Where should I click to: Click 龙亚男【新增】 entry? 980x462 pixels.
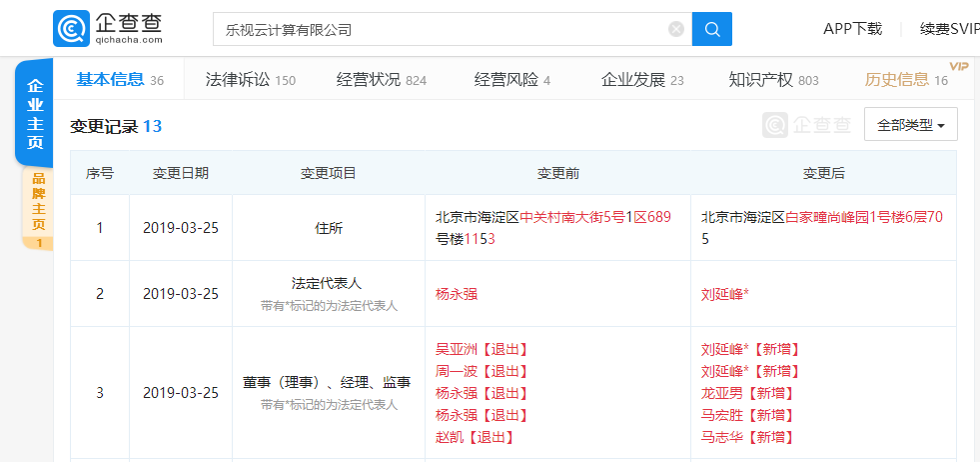click(x=747, y=393)
